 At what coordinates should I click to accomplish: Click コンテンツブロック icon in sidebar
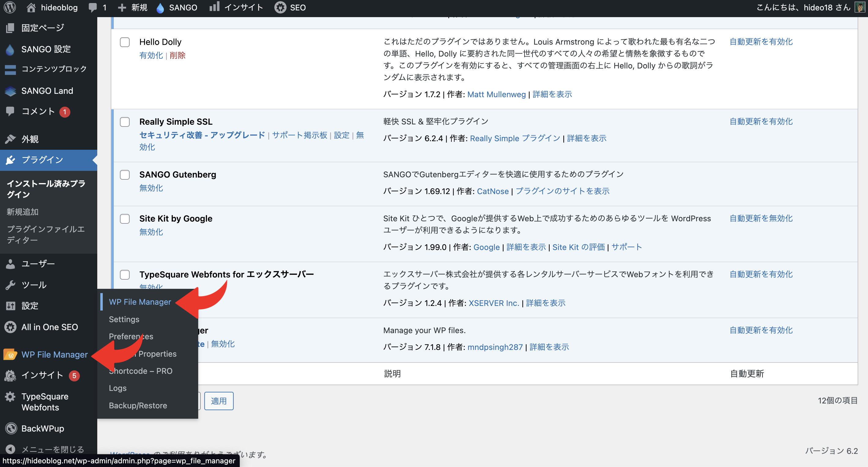click(10, 70)
